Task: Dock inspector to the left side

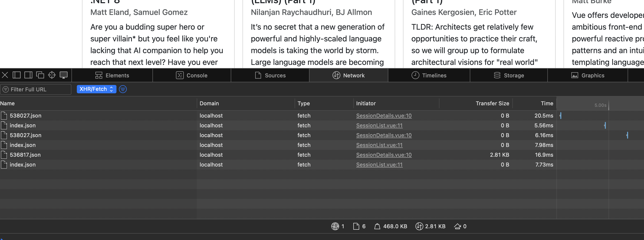Action: click(x=16, y=75)
